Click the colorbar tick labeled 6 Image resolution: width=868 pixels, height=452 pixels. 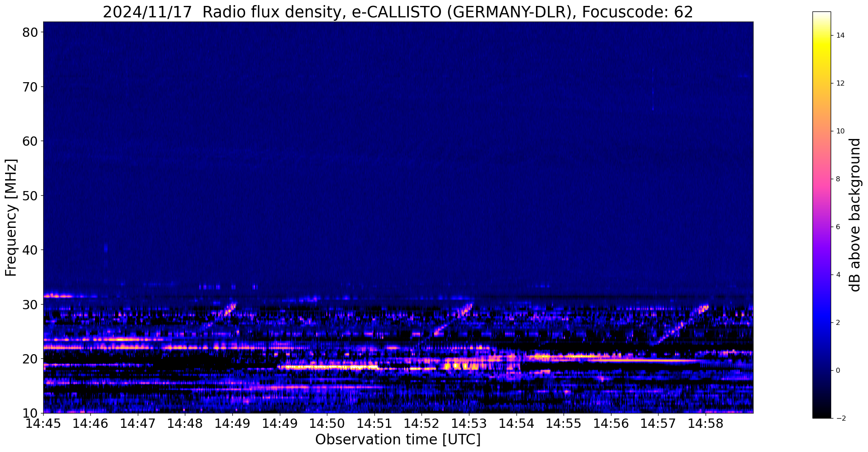click(838, 227)
